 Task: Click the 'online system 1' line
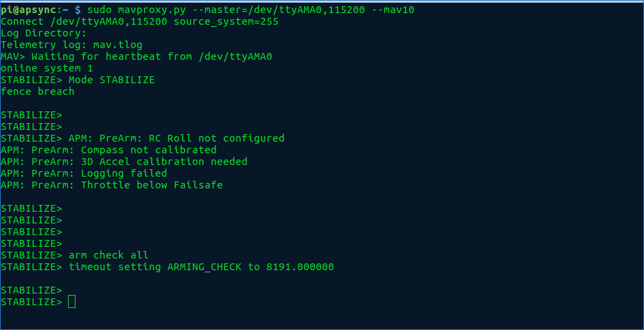(47, 68)
